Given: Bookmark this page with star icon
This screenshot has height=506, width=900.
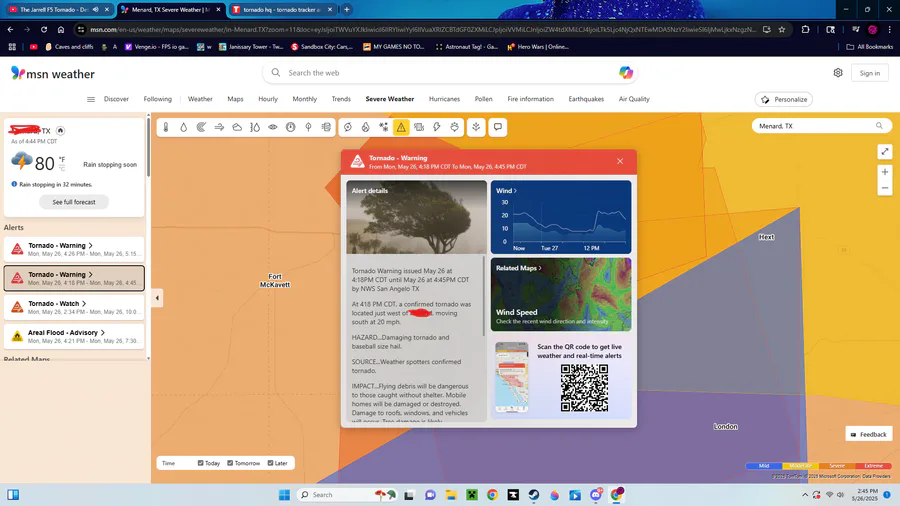Looking at the screenshot, I should coord(782,29).
